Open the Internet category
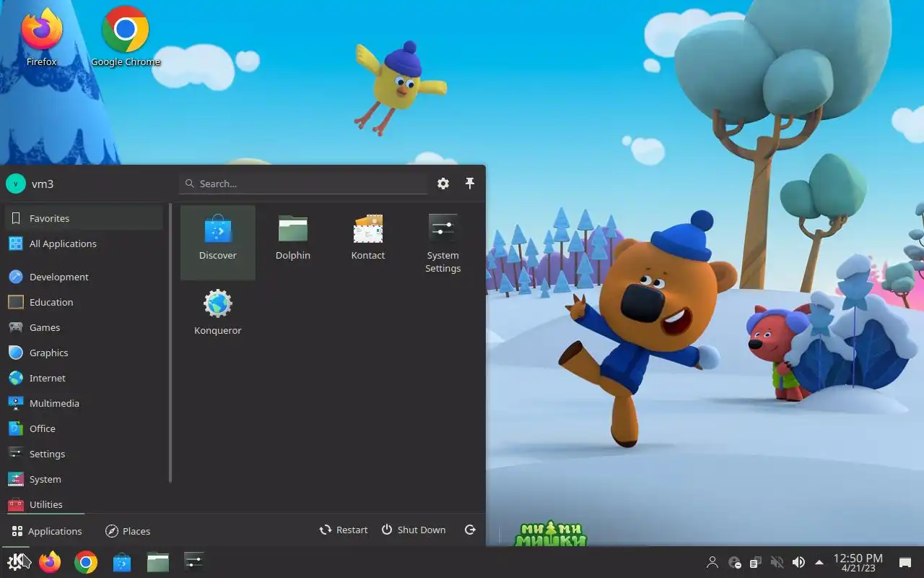924x578 pixels. [84, 378]
